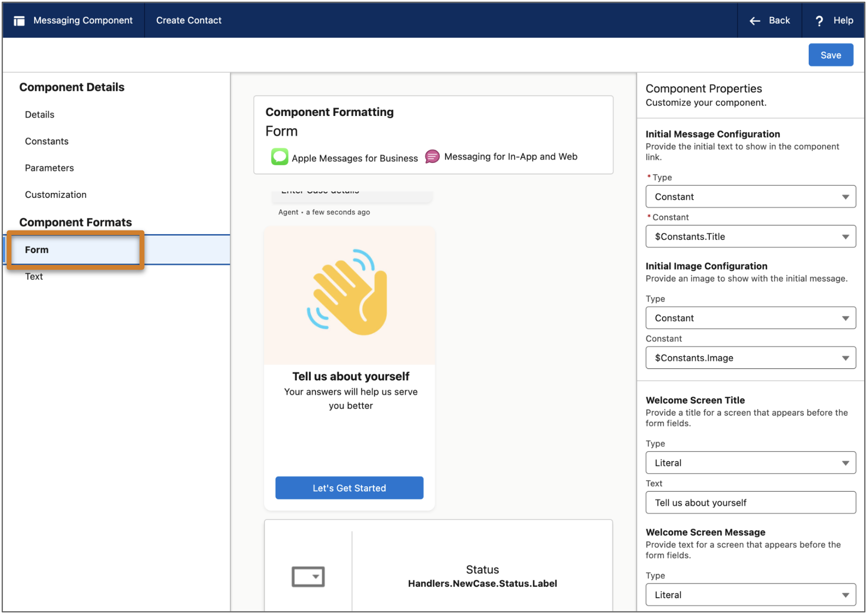The width and height of the screenshot is (868, 615).
Task: Expand the $Constants.Title dropdown
Action: 750,236
